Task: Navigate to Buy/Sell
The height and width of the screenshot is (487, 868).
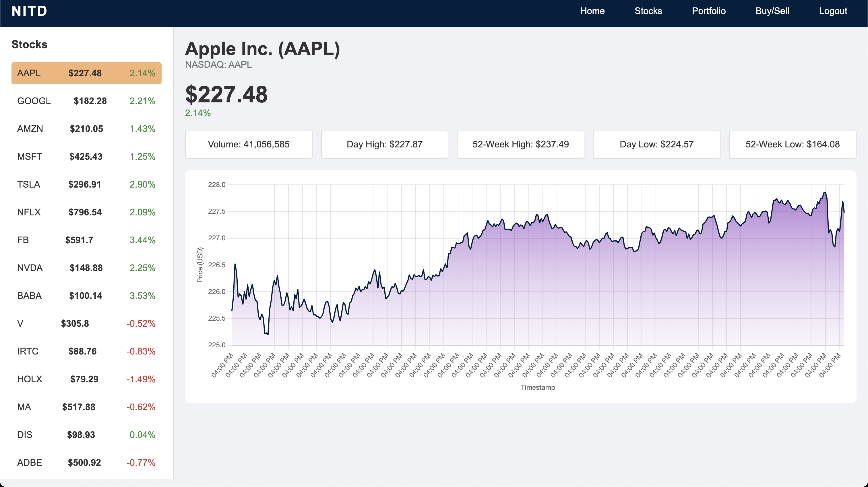Action: click(x=772, y=11)
